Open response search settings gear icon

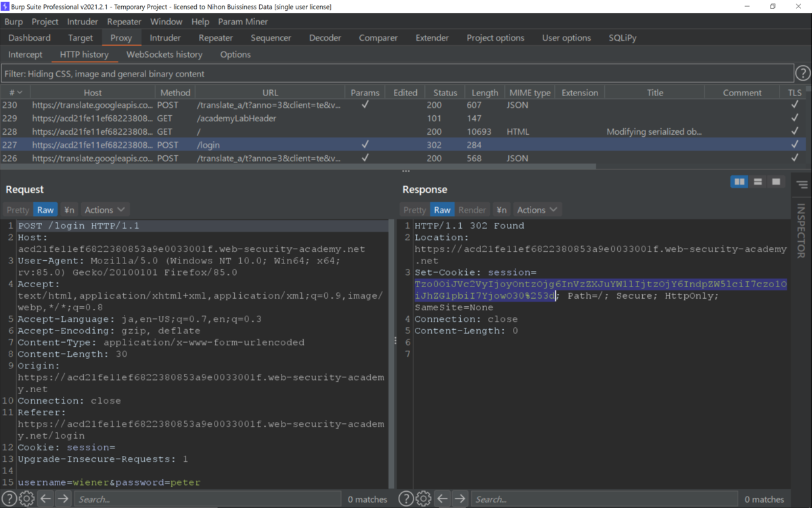[424, 499]
